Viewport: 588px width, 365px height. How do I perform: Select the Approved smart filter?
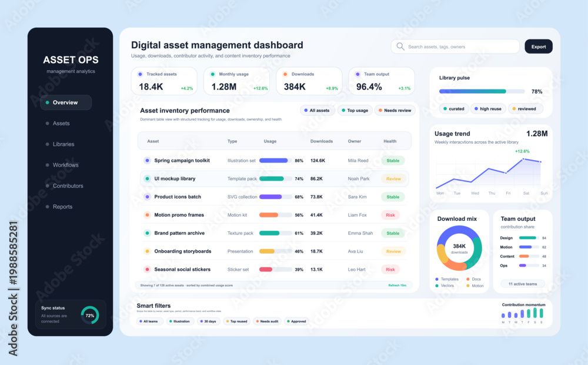click(296, 321)
